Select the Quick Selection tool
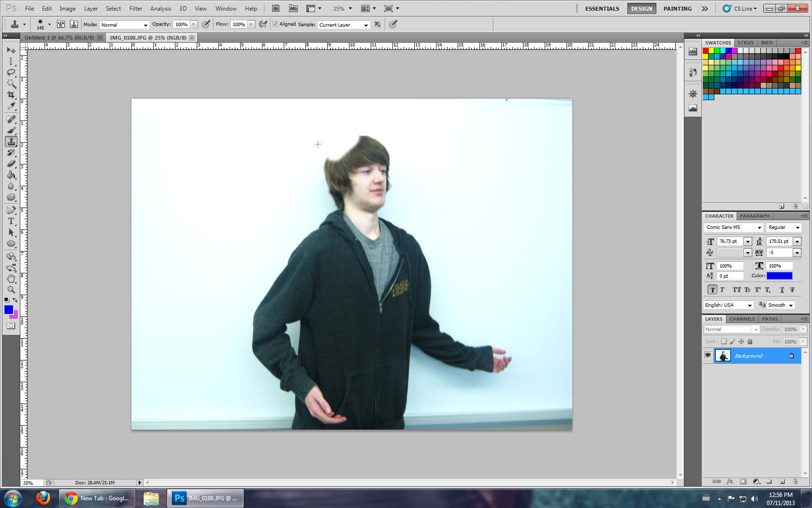 [11, 84]
